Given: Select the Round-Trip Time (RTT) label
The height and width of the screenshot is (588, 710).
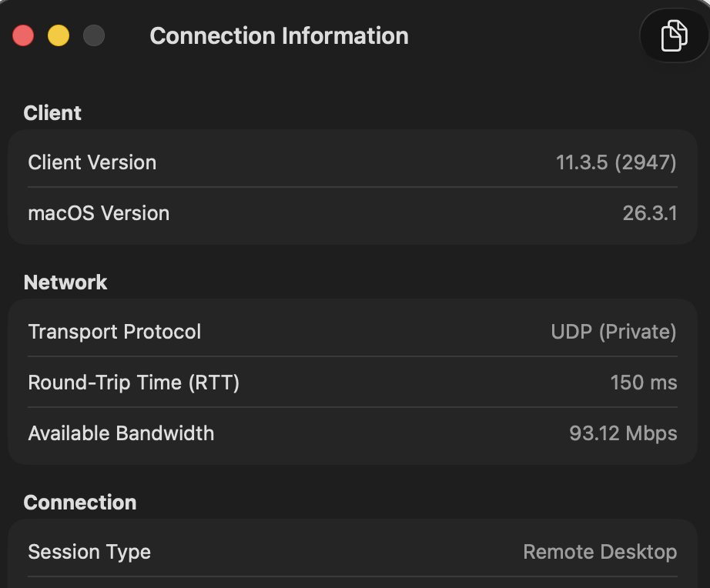Looking at the screenshot, I should click(x=133, y=383).
